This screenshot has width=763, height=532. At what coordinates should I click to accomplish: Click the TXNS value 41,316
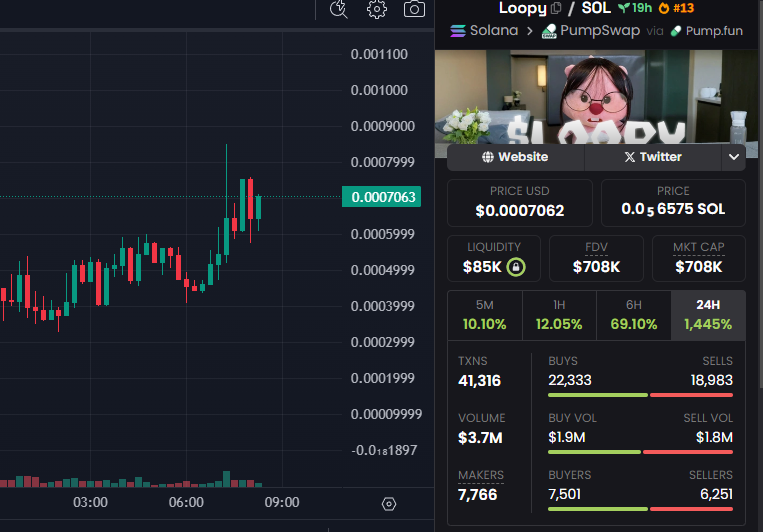479,381
